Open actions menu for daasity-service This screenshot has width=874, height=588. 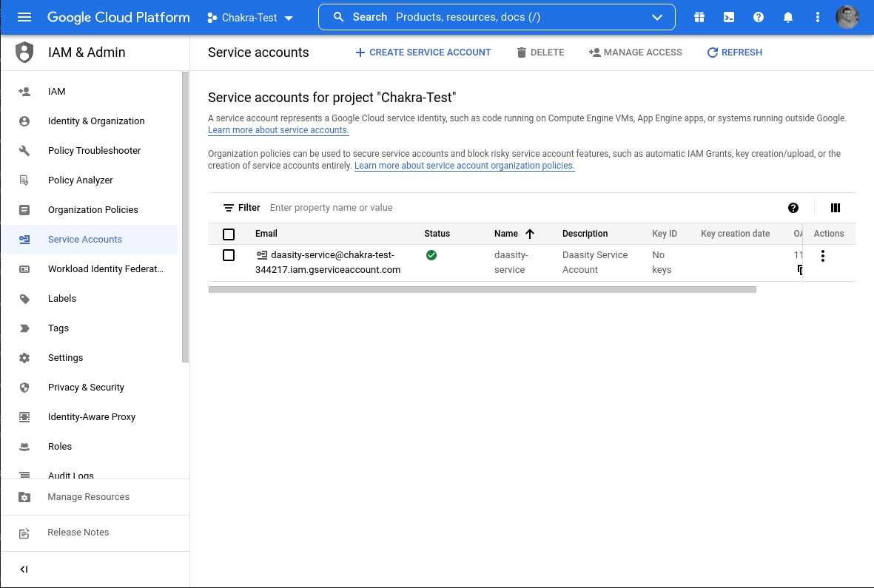pos(823,256)
